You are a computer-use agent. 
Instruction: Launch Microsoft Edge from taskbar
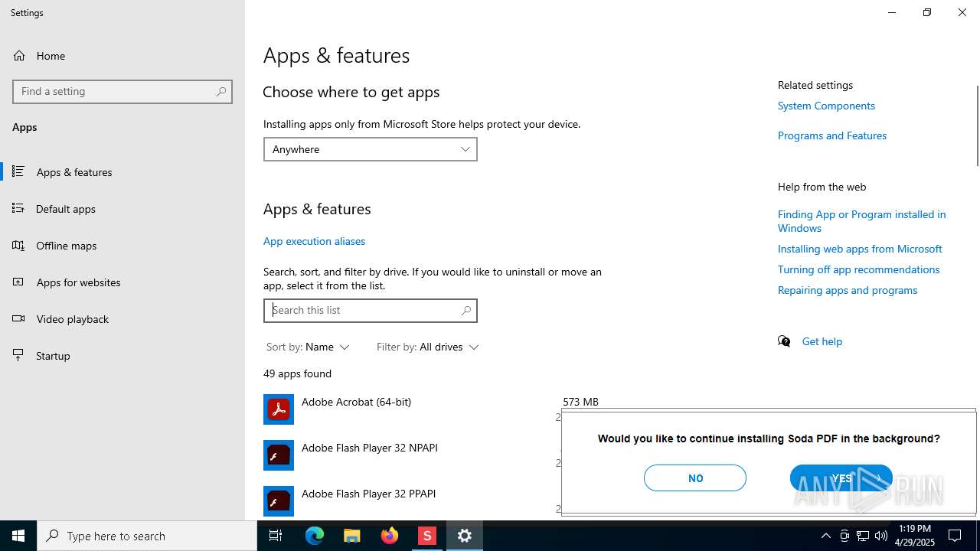315,536
